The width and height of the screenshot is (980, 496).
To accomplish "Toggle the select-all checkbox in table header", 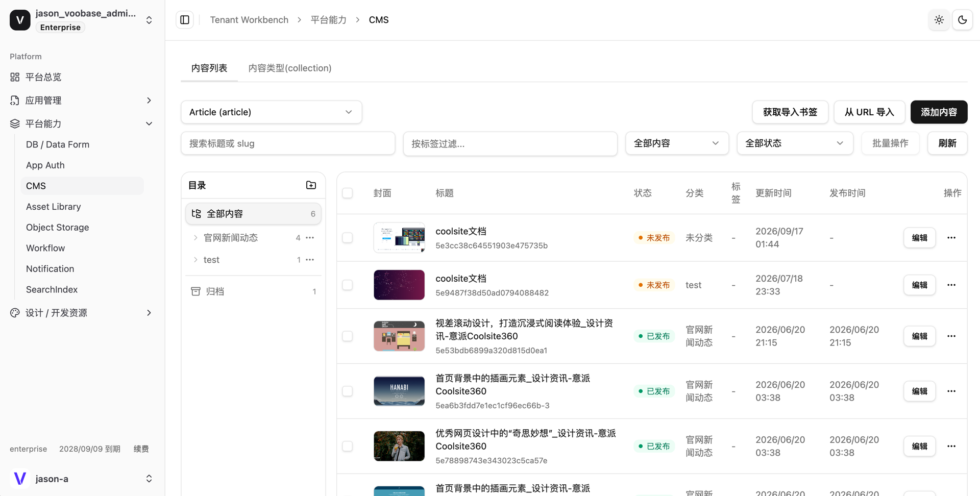I will point(348,193).
